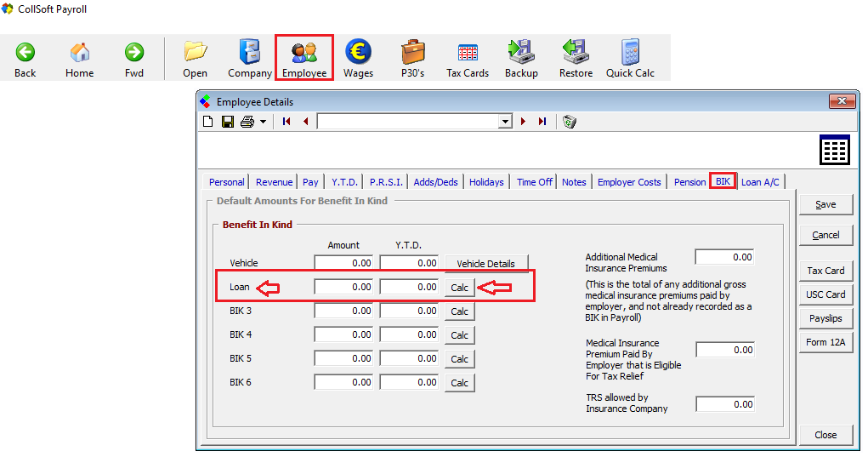868x457 pixels.
Task: Switch to the Holidays tab
Action: 486,181
